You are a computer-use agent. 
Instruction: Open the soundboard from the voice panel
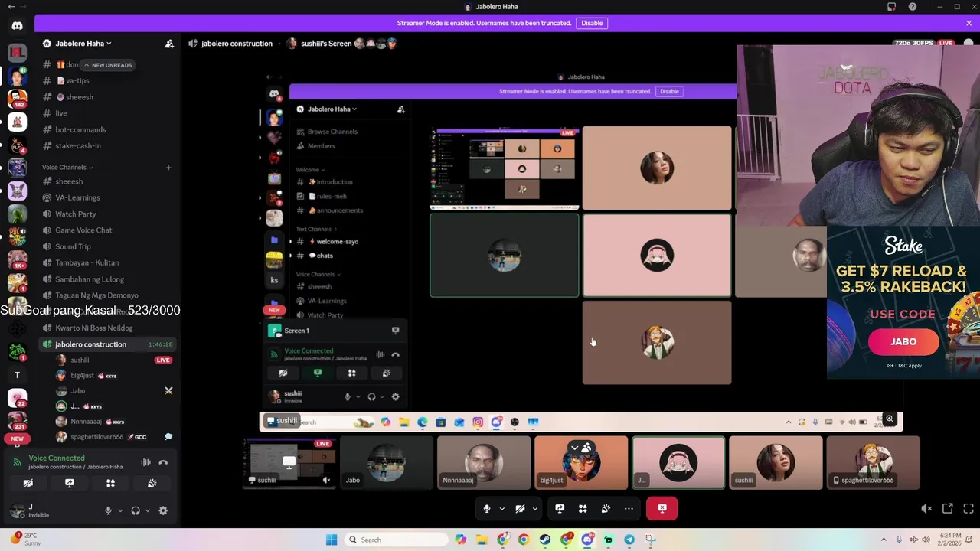pos(152,483)
